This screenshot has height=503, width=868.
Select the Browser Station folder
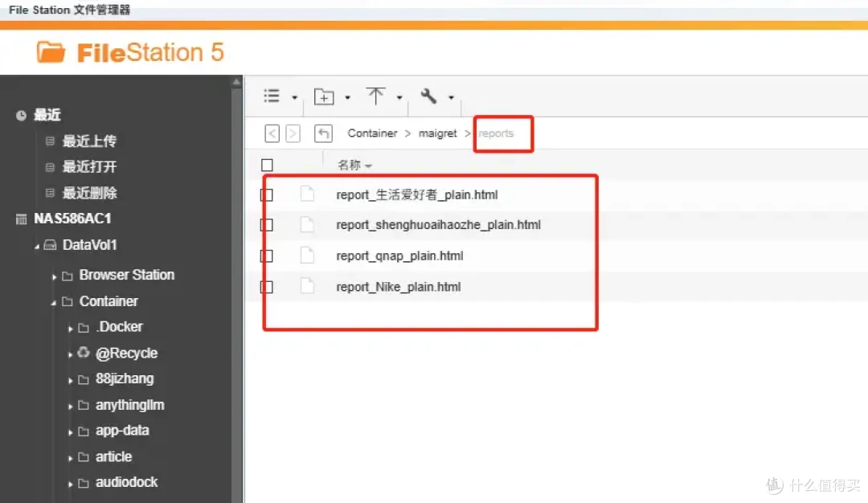click(127, 275)
